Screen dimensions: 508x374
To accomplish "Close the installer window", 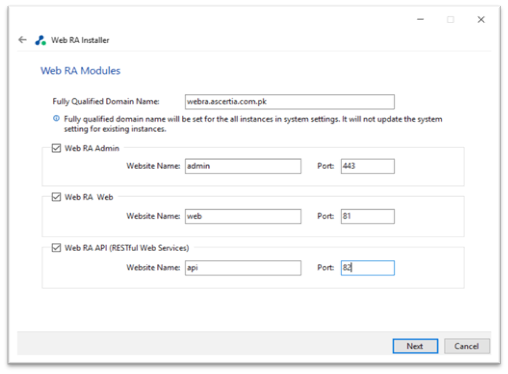I will point(481,19).
